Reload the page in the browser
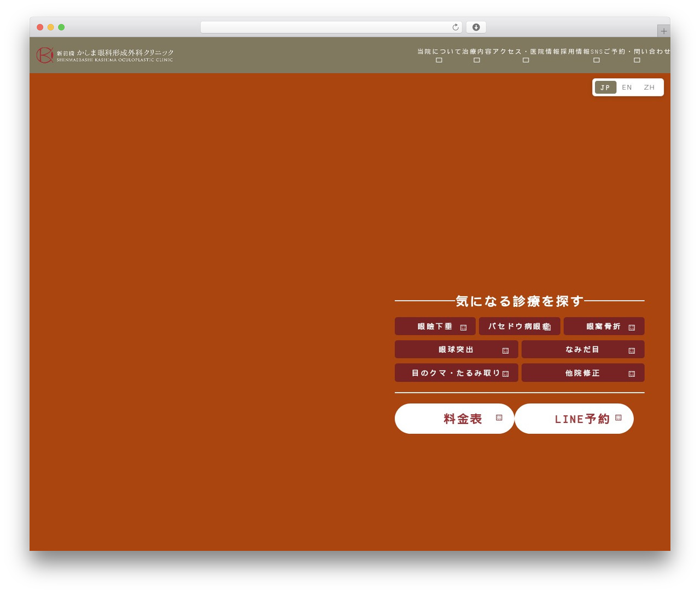 point(456,27)
